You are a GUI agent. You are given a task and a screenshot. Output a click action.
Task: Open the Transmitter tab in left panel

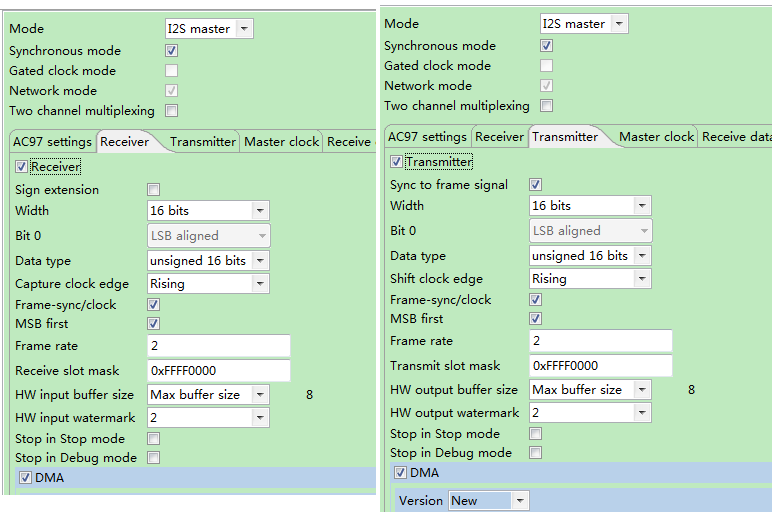(x=203, y=142)
